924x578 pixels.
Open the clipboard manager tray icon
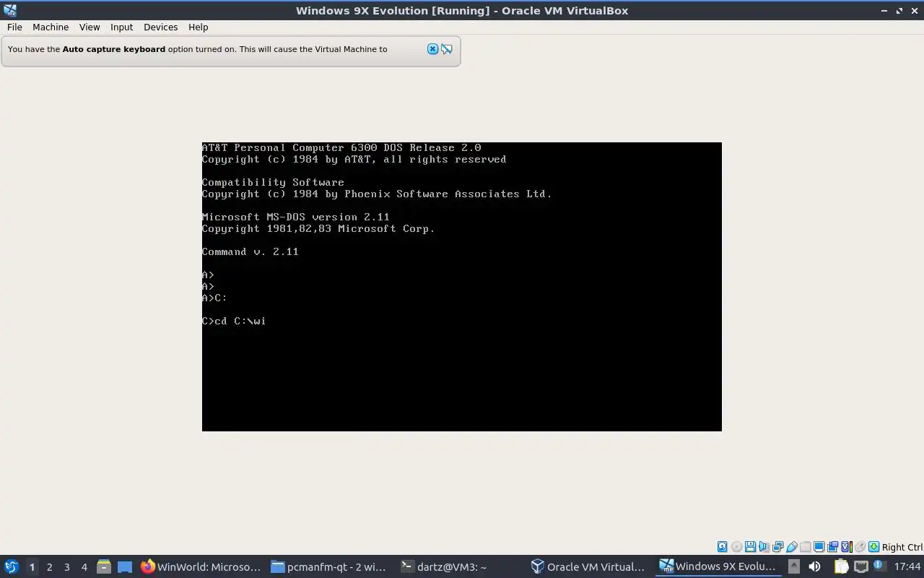(x=841, y=566)
